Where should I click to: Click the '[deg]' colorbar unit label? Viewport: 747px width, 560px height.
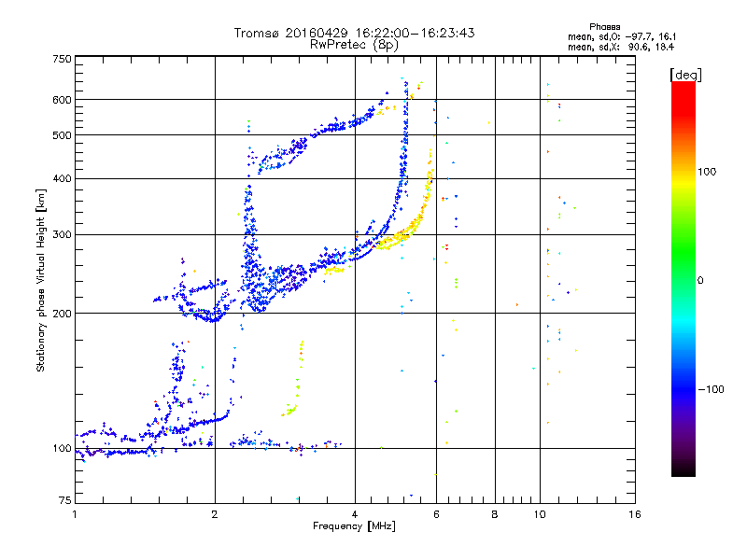[685, 75]
